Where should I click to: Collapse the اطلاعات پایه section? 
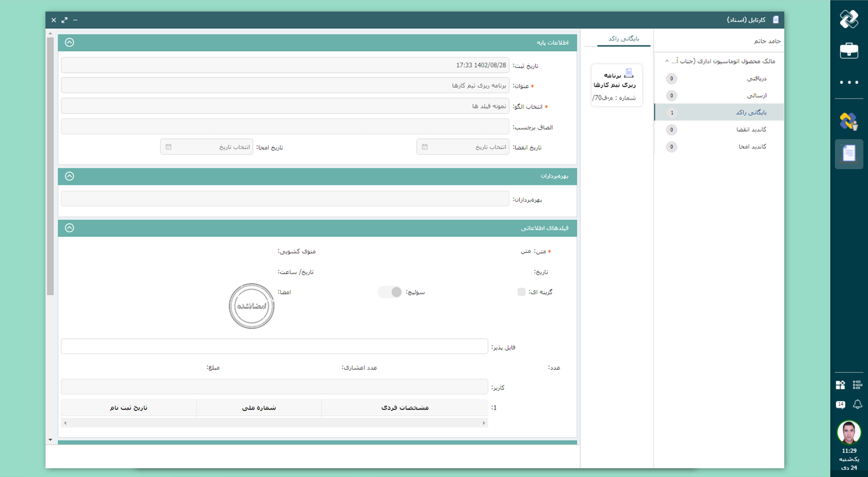point(69,43)
